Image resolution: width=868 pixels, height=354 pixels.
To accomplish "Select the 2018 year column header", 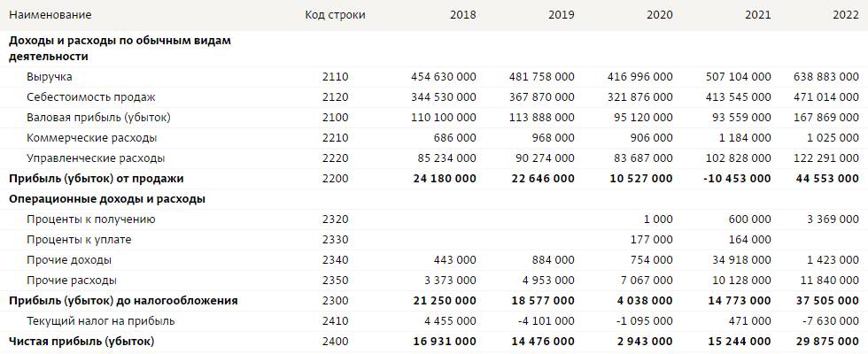I will (x=462, y=15).
